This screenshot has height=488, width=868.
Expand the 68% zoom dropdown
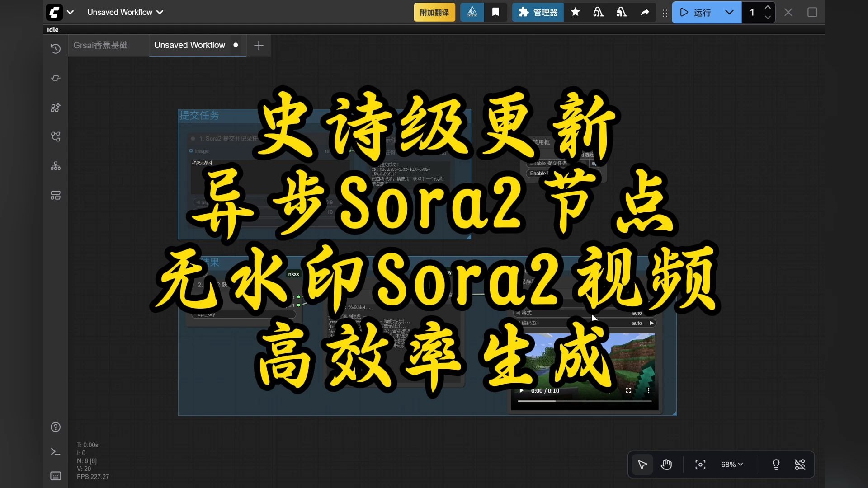732,465
